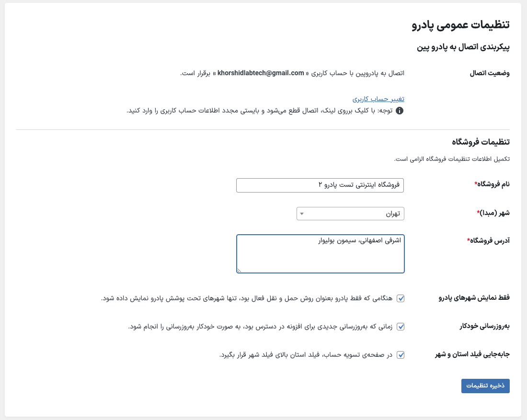Focus the نام فروشگاه text field
Viewport: 527px width, 420px height.
coord(320,185)
